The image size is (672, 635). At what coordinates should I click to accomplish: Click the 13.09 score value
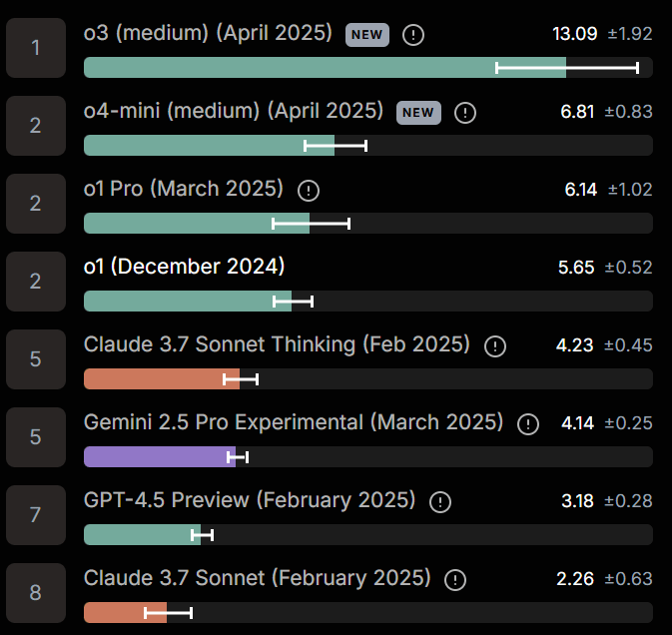[574, 34]
